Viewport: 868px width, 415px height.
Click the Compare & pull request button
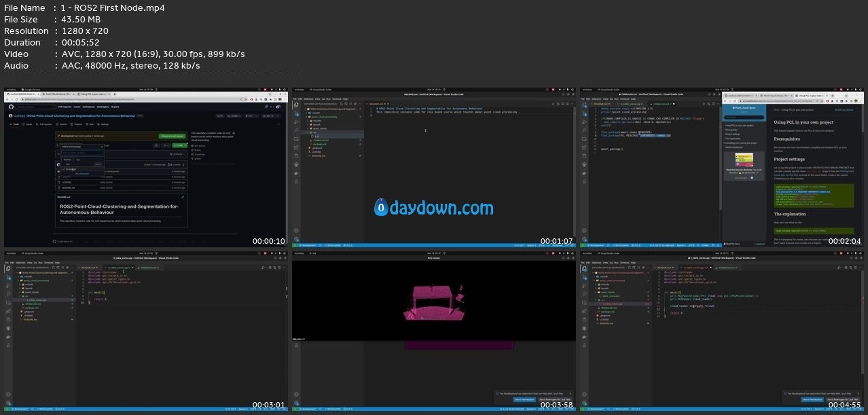[173, 137]
